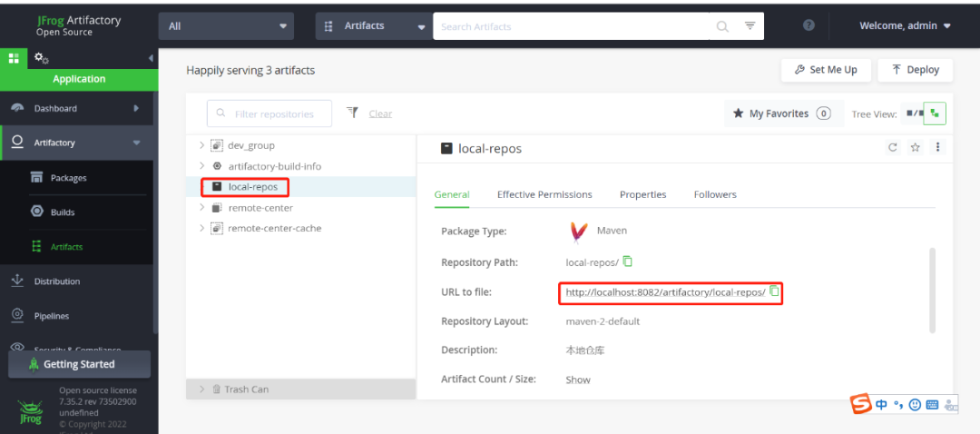Open advanced search filter icon

(750, 25)
